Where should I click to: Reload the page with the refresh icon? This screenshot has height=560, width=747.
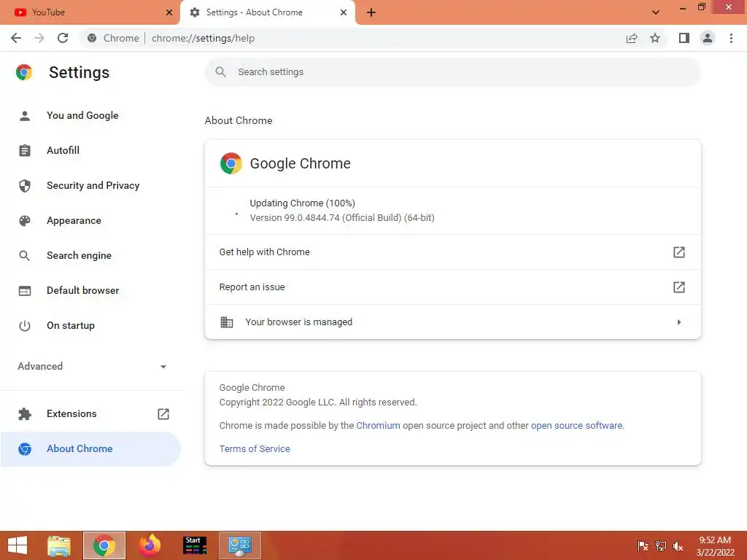click(63, 38)
